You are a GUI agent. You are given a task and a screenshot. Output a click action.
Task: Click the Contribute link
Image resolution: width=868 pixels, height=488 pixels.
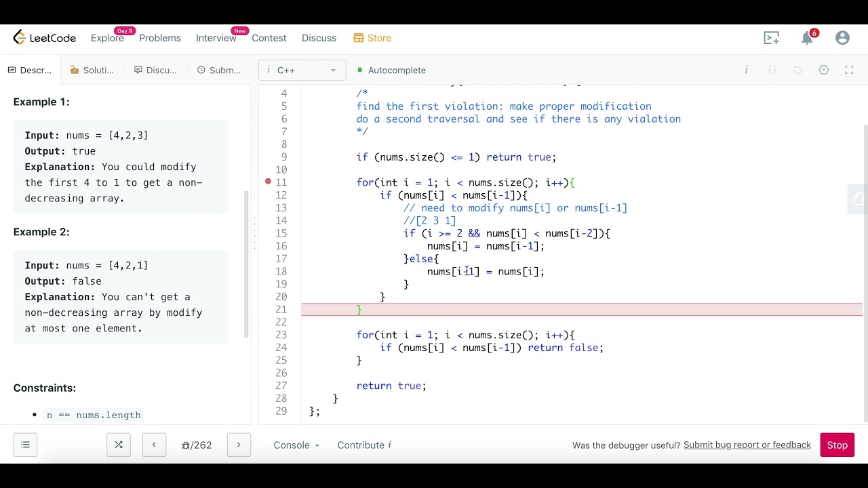coord(364,445)
